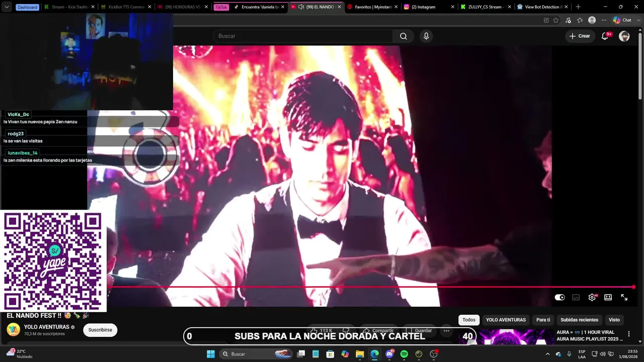Open the ESP LAA keyboard language switcher

pyautogui.click(x=582, y=354)
